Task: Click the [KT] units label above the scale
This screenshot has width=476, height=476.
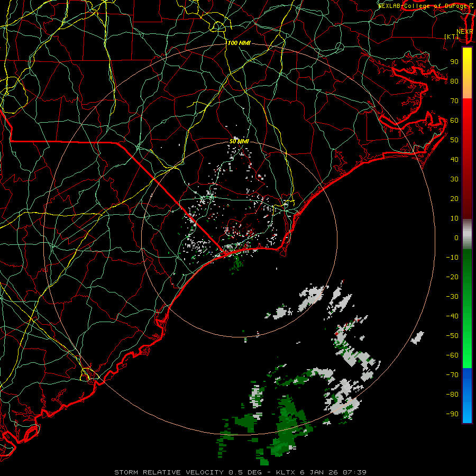Action: point(452,36)
